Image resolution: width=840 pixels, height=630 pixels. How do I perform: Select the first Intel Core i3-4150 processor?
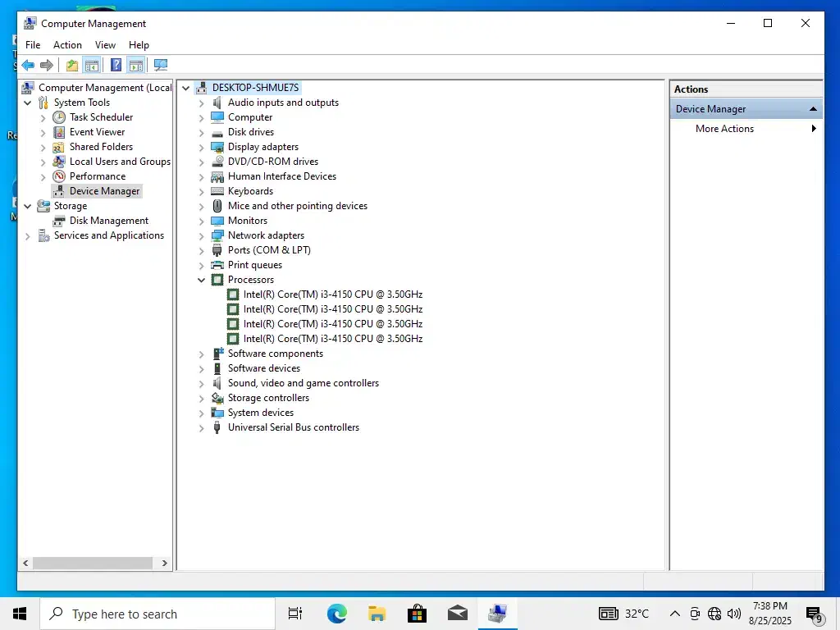332,294
